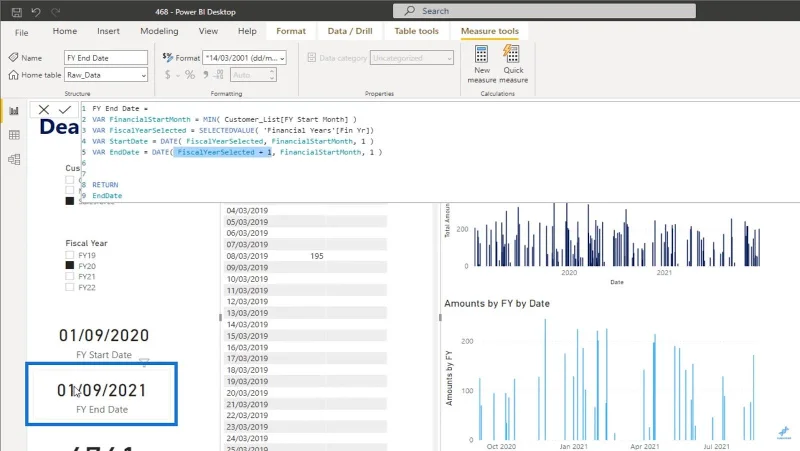
Task: Cancel formula editing with the X icon
Action: click(x=44, y=109)
